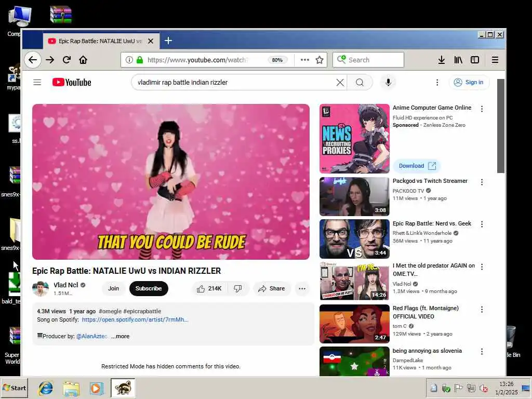Click the Sign in button

469,83
